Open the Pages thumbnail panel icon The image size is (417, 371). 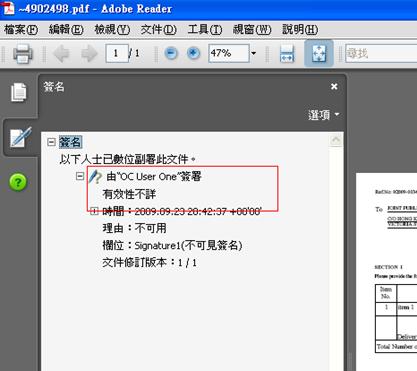[x=18, y=92]
